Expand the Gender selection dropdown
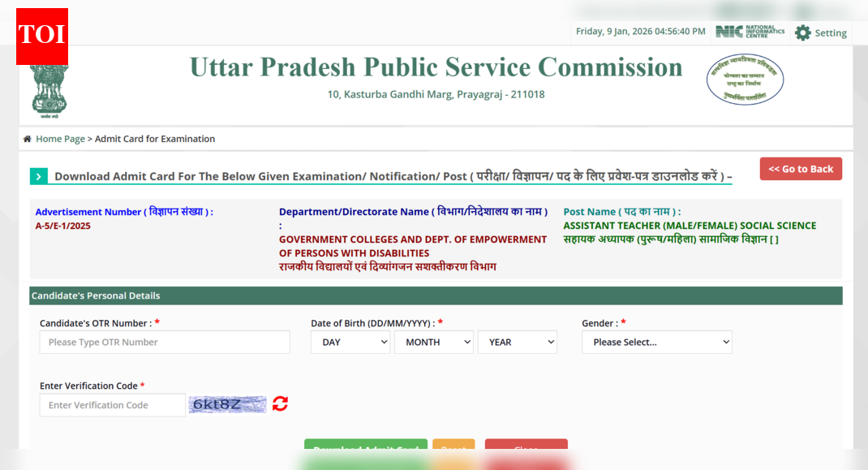 656,342
